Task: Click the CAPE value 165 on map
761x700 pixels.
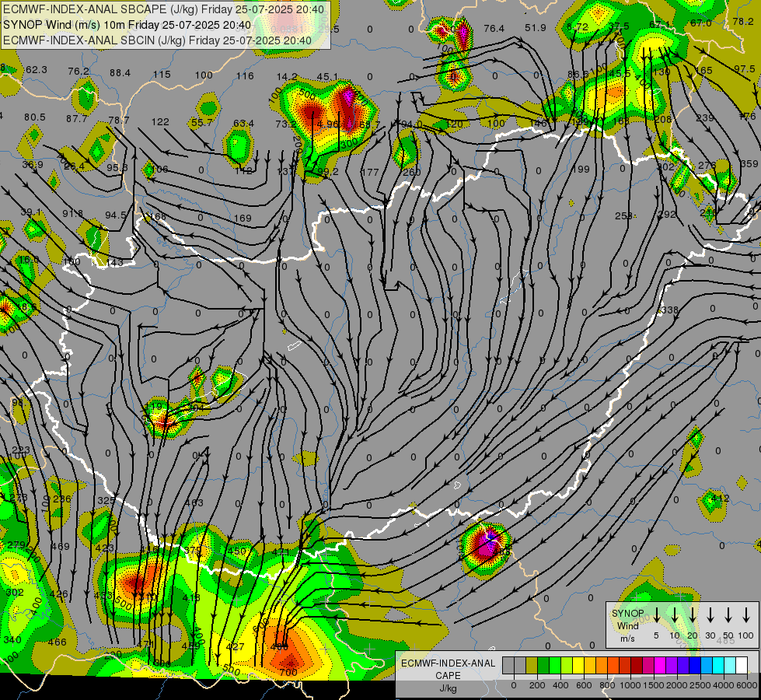Action: point(703,71)
